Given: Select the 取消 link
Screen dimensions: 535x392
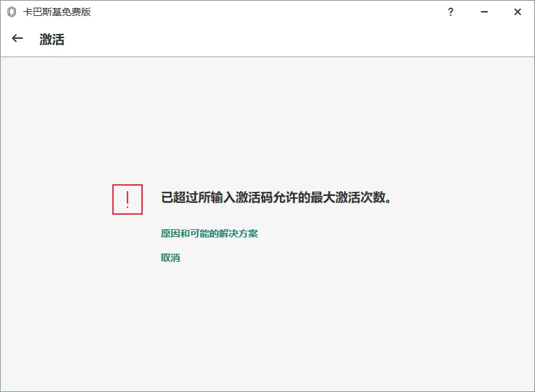Looking at the screenshot, I should pyautogui.click(x=170, y=258).
